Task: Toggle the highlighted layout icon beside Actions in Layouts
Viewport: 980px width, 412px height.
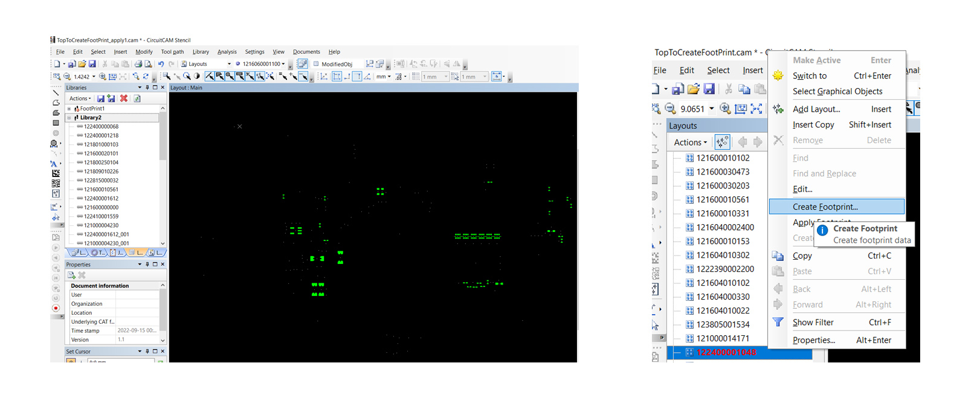Action: point(722,142)
